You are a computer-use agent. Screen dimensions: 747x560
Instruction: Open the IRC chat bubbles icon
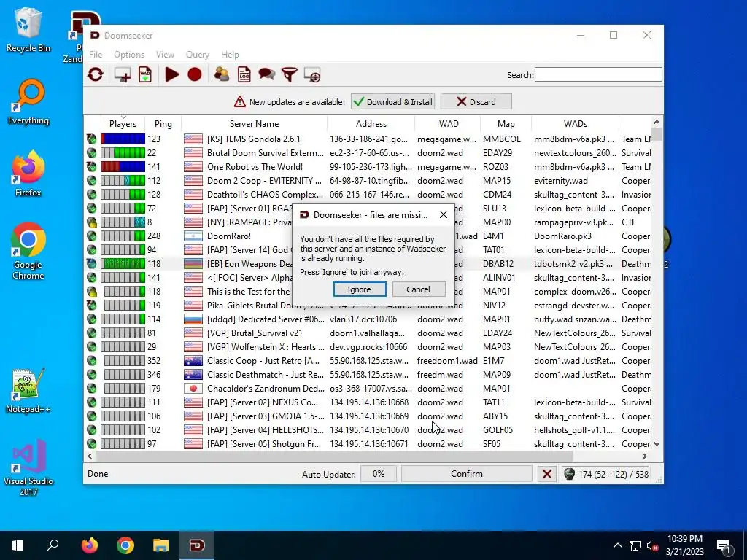pos(267,74)
